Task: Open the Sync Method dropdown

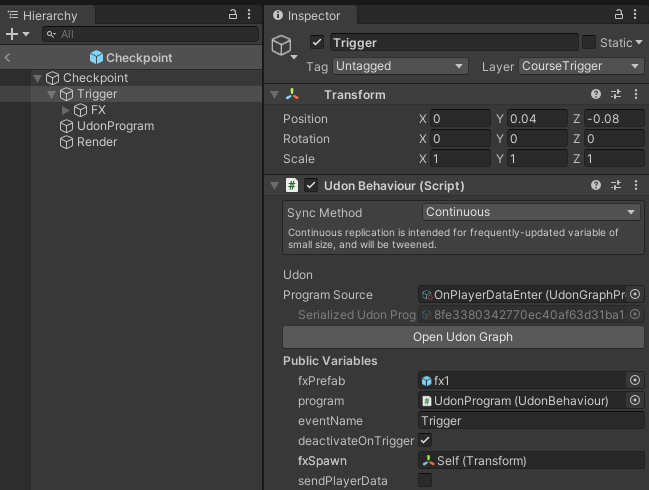Action: pyautogui.click(x=531, y=212)
